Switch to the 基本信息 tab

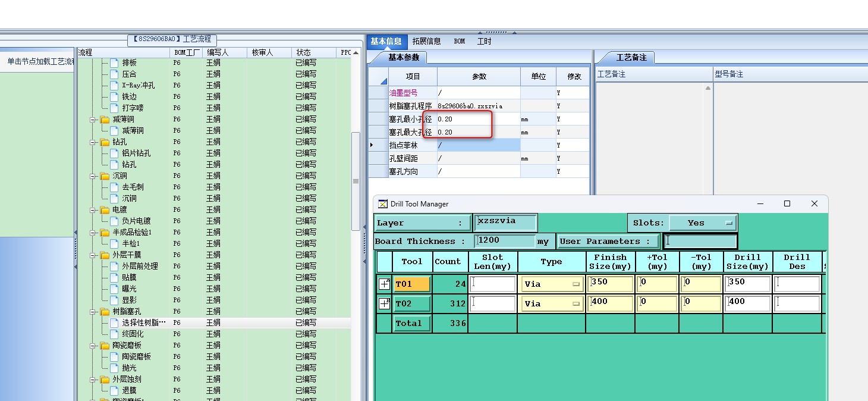click(386, 41)
